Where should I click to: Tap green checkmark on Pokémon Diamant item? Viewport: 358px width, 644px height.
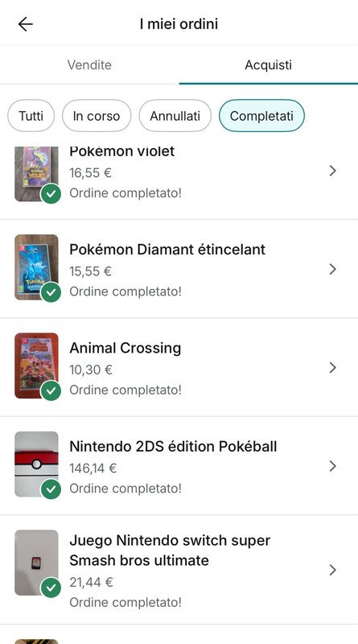[51, 292]
